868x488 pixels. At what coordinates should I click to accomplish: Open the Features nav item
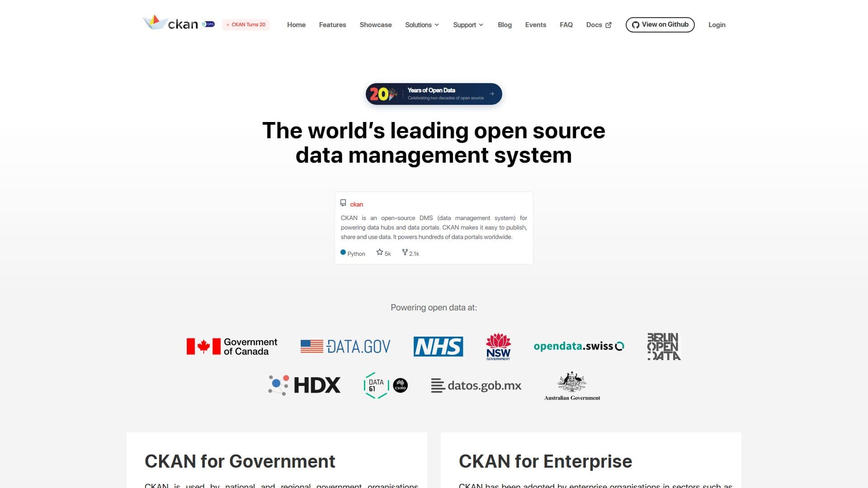tap(332, 25)
